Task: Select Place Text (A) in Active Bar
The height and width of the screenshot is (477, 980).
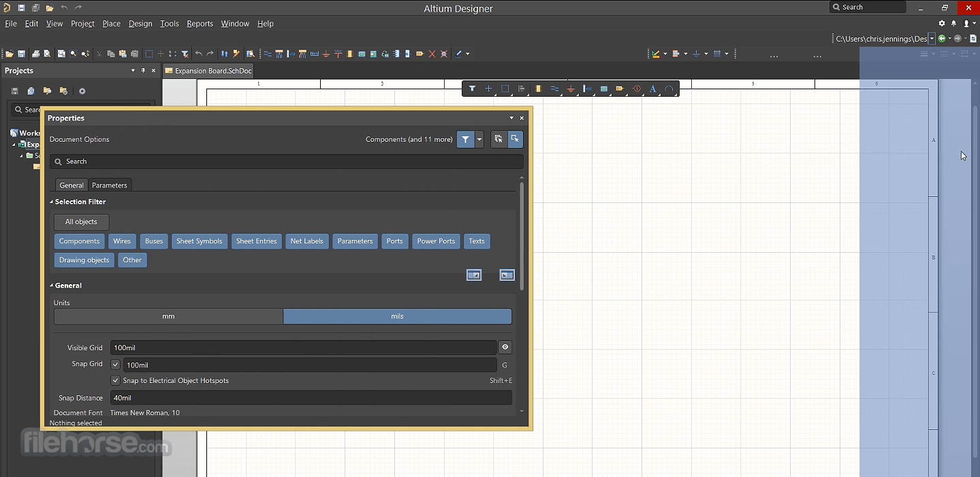Action: coord(652,89)
